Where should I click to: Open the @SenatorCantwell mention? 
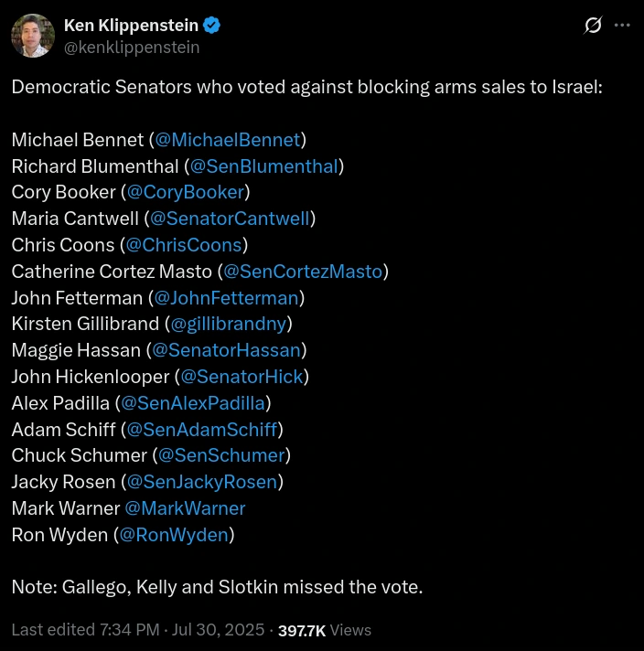click(230, 219)
